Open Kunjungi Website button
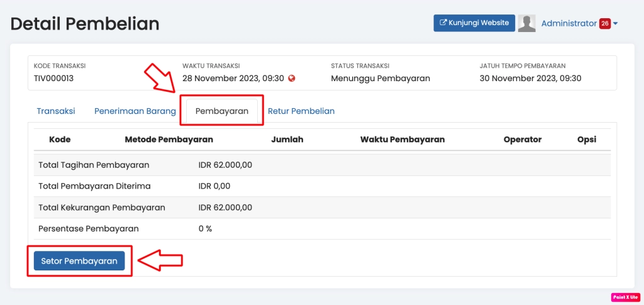This screenshot has width=644, height=305. click(474, 23)
